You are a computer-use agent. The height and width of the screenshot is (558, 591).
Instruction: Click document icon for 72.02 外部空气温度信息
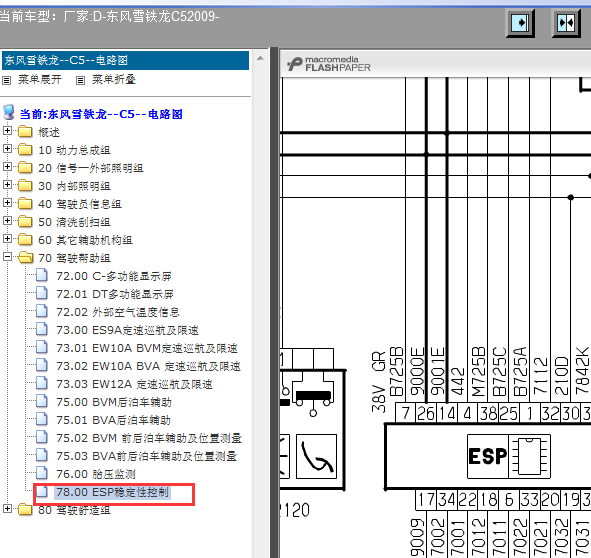pos(42,311)
